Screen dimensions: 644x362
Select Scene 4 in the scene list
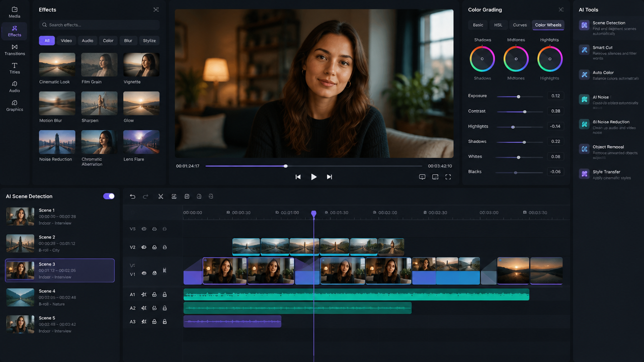(60, 297)
